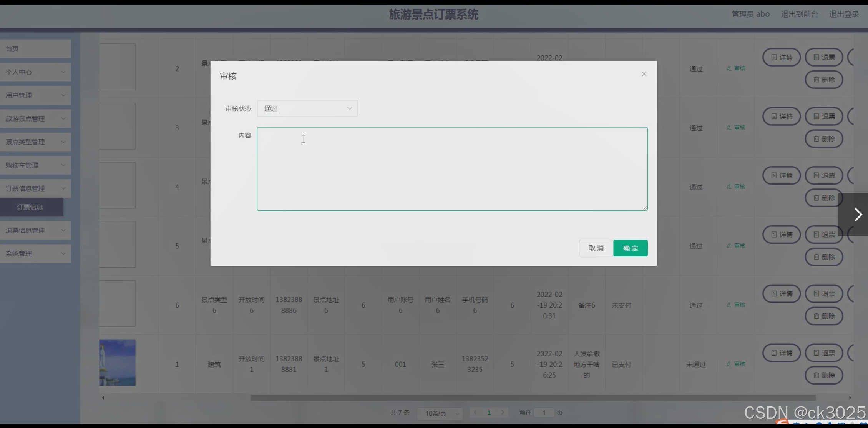
Task: Go to 首页 in the sidebar
Action: click(35, 49)
